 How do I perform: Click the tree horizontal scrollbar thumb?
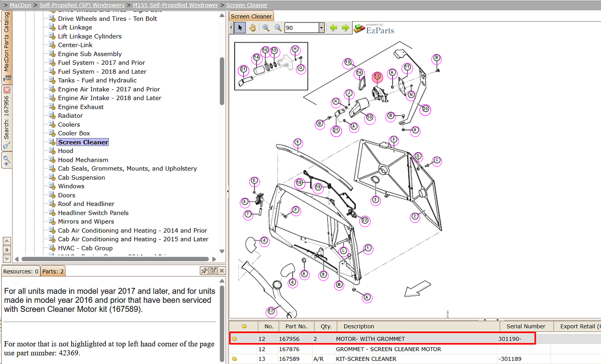(x=115, y=259)
